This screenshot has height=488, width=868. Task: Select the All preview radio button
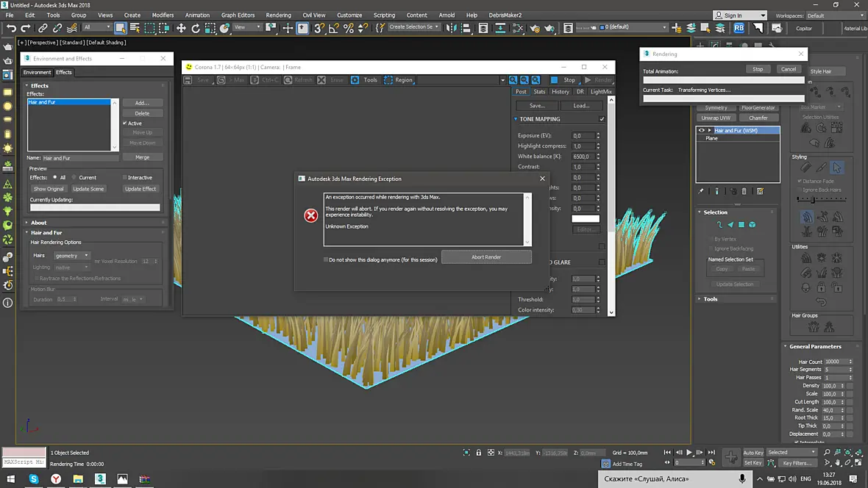[55, 178]
